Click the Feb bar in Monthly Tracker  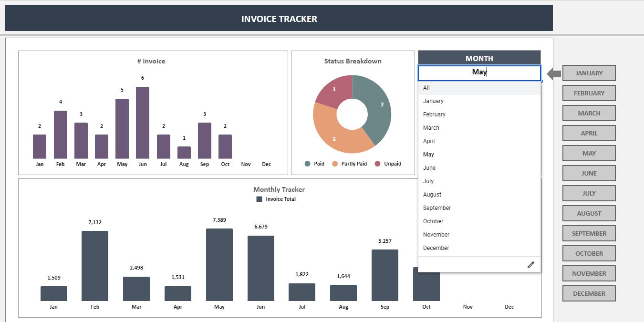[x=95, y=266]
